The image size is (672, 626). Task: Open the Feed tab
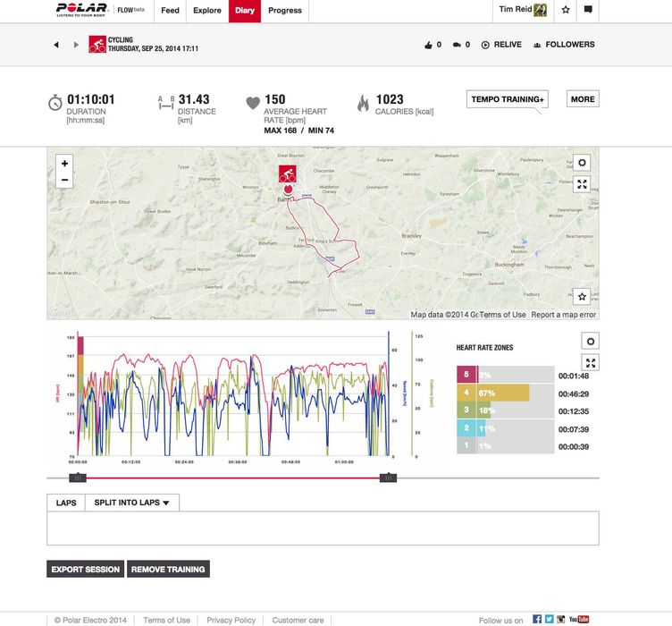tap(170, 11)
